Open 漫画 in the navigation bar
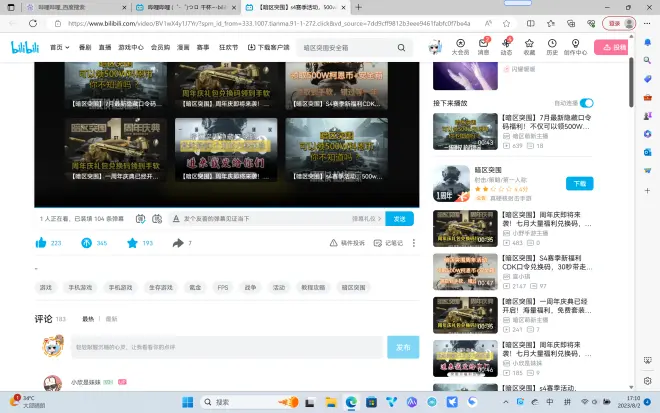Viewport: 660px width, 413px height. (183, 48)
